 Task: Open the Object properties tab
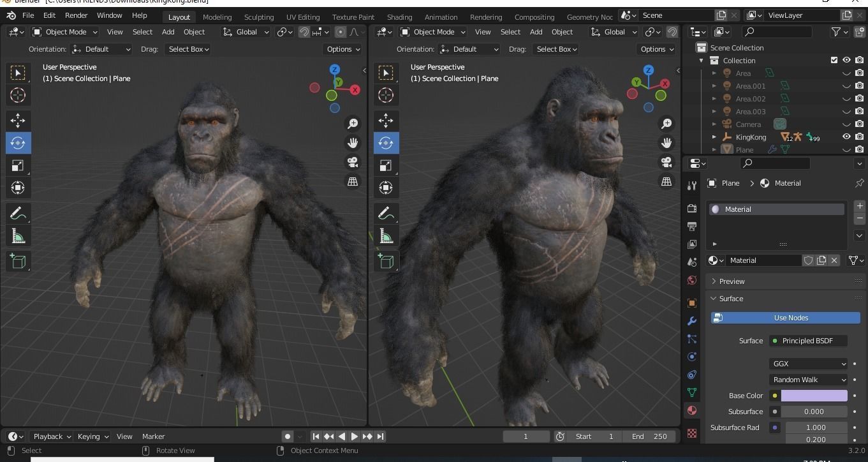[x=692, y=303]
